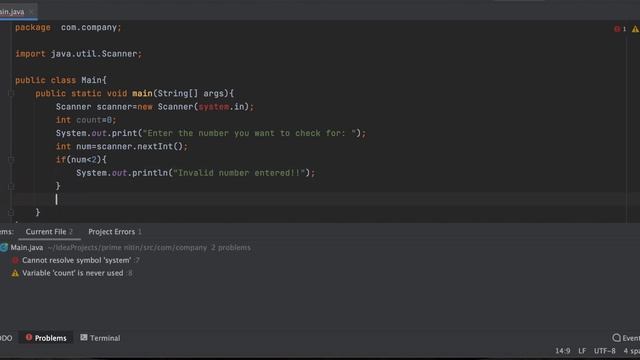This screenshot has height=360, width=640.
Task: Click the 'package com.company;' line
Action: click(68, 28)
